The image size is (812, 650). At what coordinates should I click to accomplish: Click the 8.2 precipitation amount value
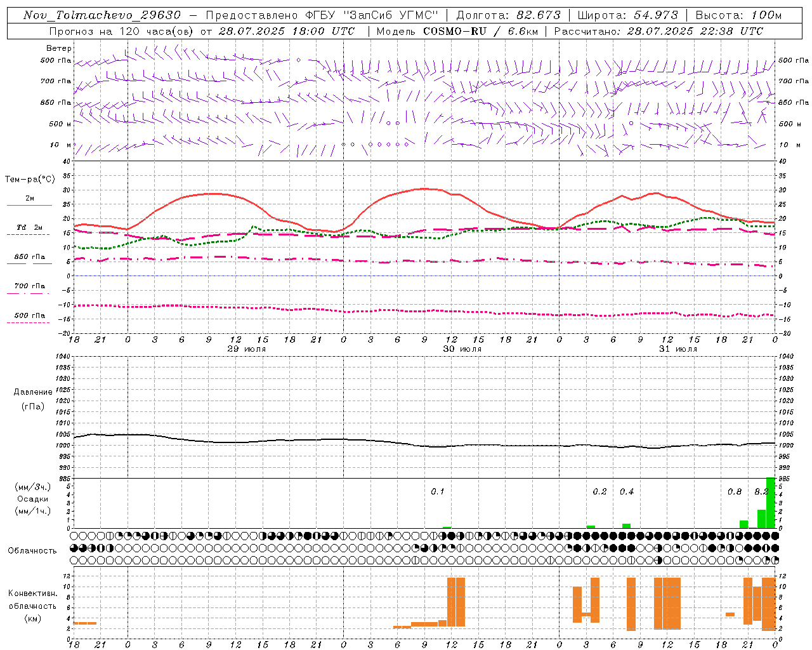tap(761, 492)
